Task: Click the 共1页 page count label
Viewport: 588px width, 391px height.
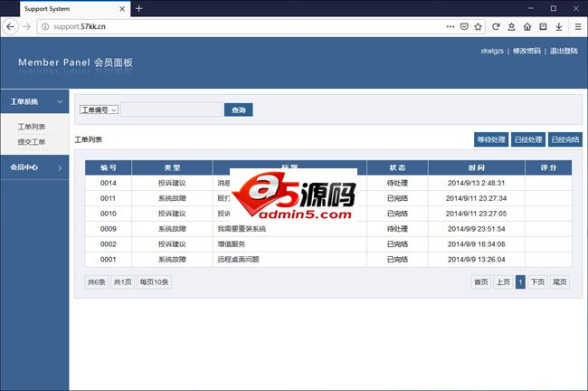Action: 123,281
